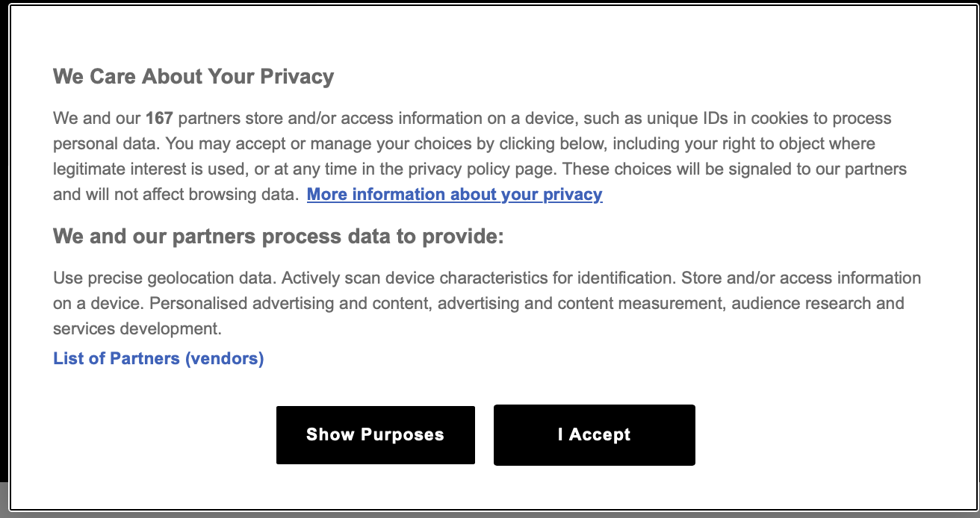
Task: Click the I Accept button
Action: [594, 435]
